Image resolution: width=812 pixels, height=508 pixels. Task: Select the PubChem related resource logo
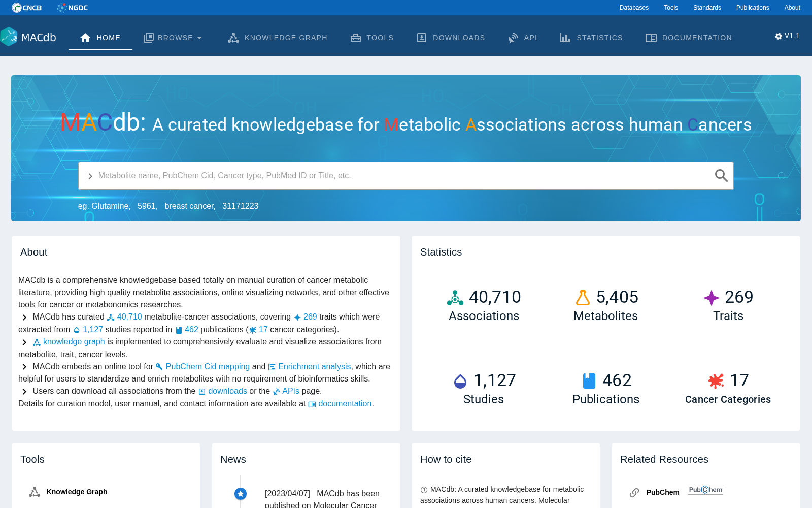click(x=705, y=490)
